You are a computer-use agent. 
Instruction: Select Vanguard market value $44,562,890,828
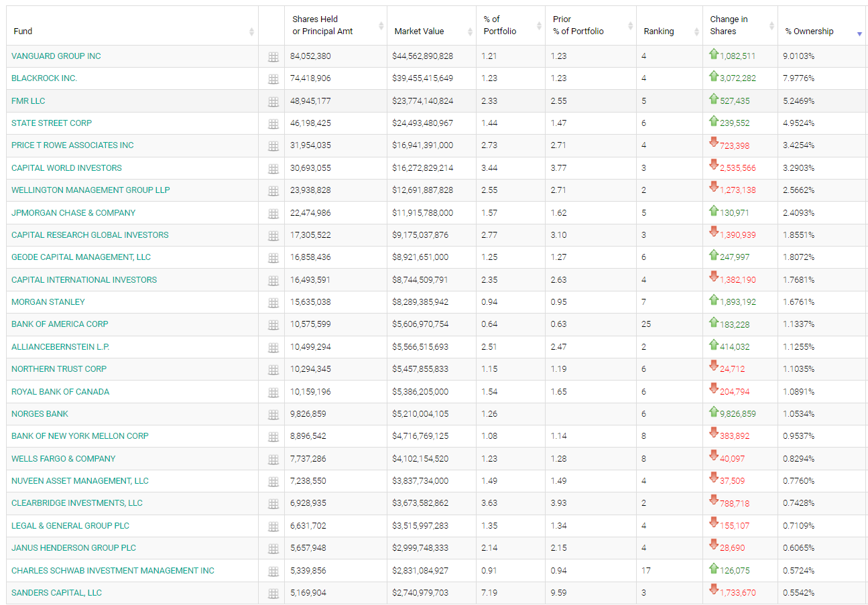coord(423,56)
